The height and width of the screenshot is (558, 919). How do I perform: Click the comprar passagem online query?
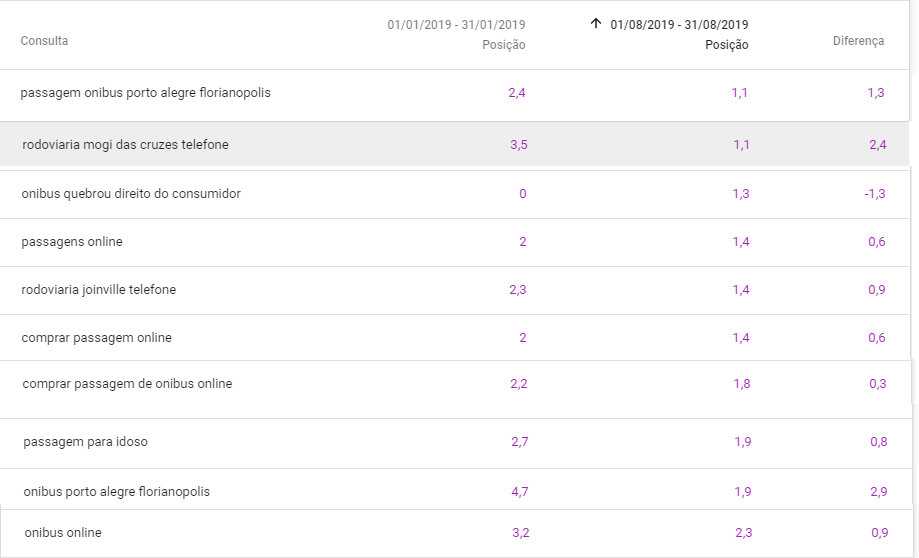(x=97, y=338)
